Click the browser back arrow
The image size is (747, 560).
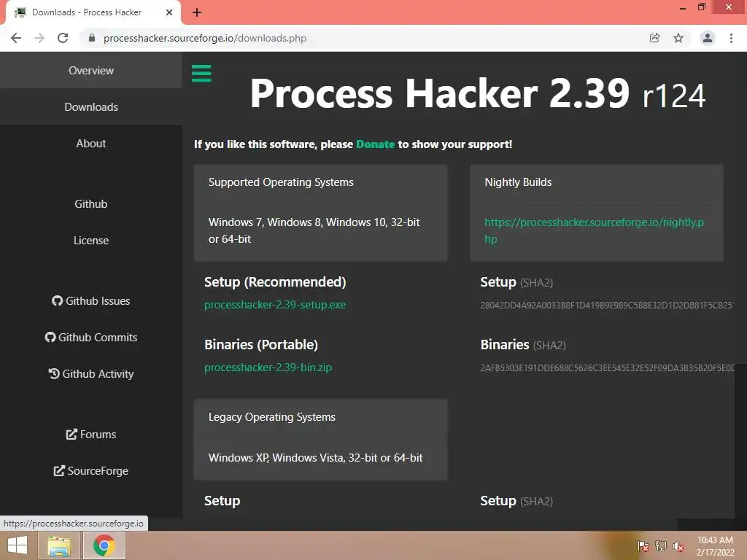click(16, 38)
